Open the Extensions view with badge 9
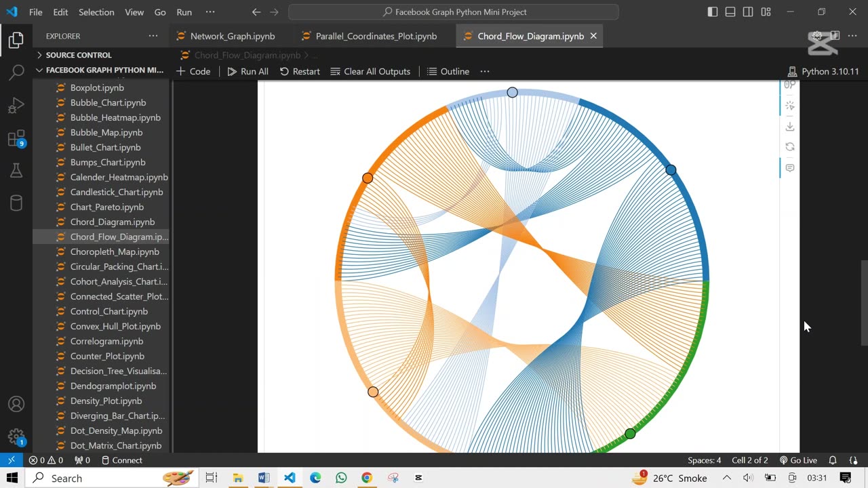Screen dimensions: 868x488 [x=16, y=139]
